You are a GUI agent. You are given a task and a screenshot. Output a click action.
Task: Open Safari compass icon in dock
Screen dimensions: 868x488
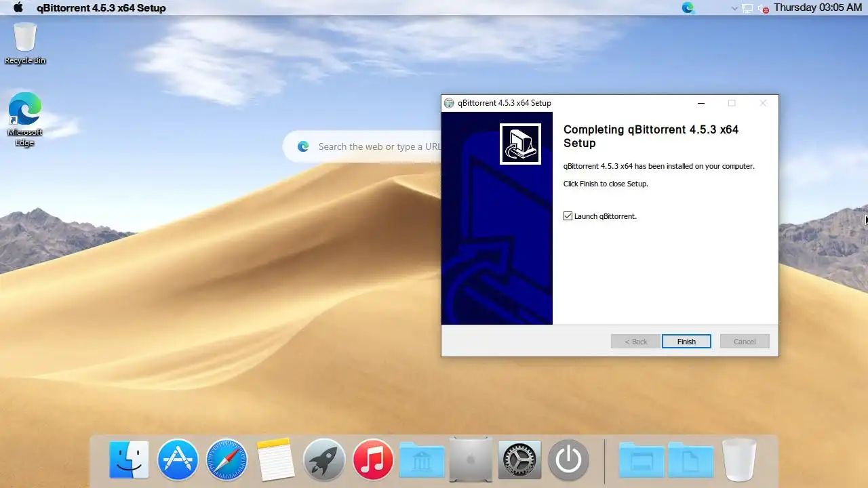(226, 460)
